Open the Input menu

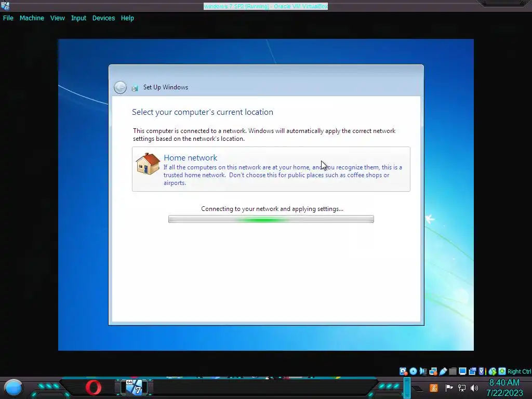pyautogui.click(x=78, y=18)
